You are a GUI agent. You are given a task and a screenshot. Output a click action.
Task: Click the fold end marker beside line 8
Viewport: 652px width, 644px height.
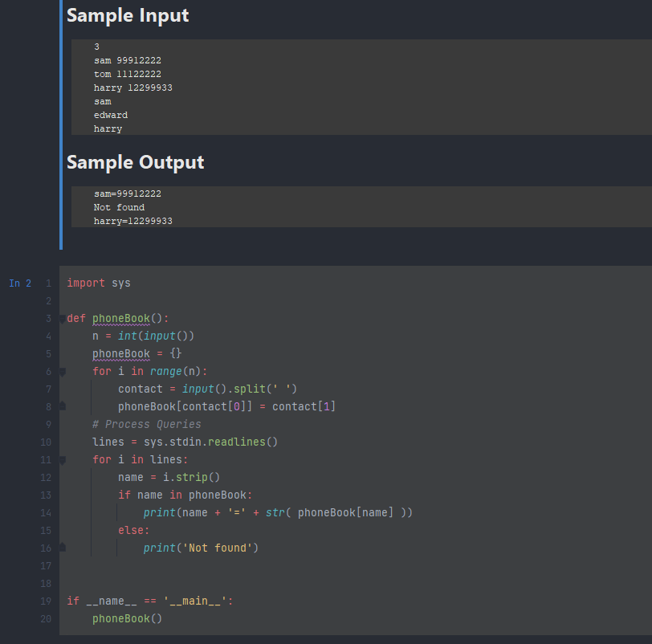[x=63, y=406]
